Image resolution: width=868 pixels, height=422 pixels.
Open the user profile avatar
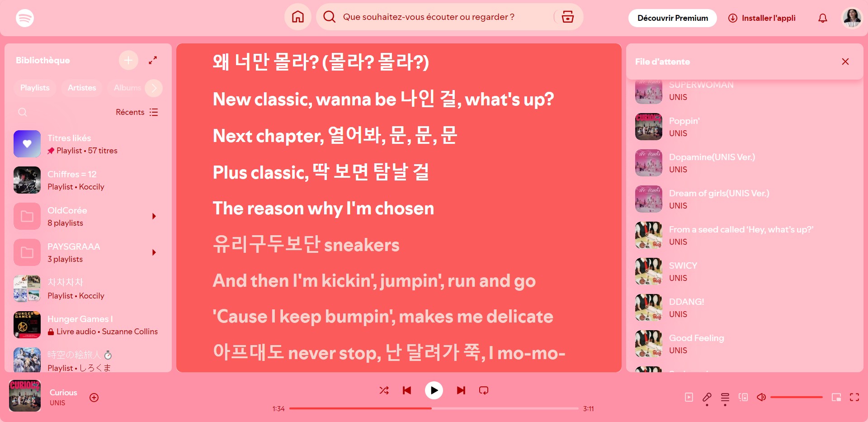[852, 18]
